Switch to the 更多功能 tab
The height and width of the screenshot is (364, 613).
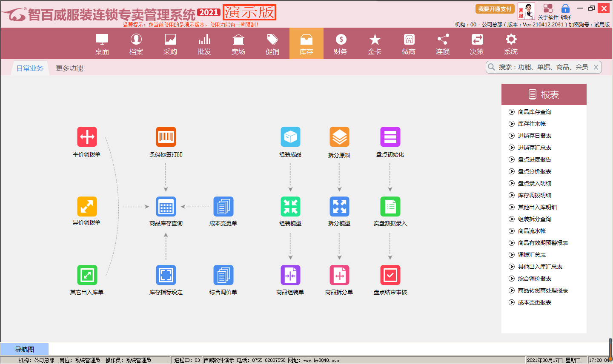point(69,68)
